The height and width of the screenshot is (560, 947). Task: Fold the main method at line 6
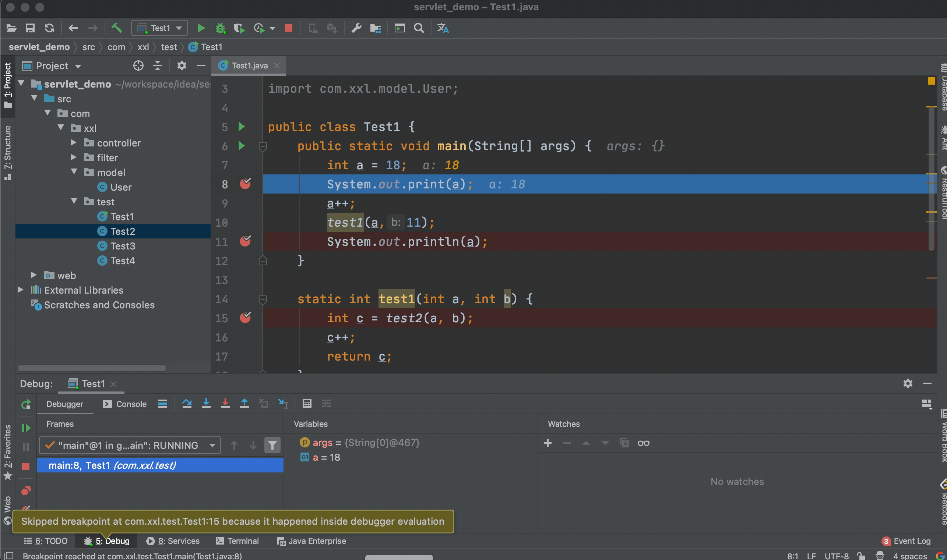(263, 146)
